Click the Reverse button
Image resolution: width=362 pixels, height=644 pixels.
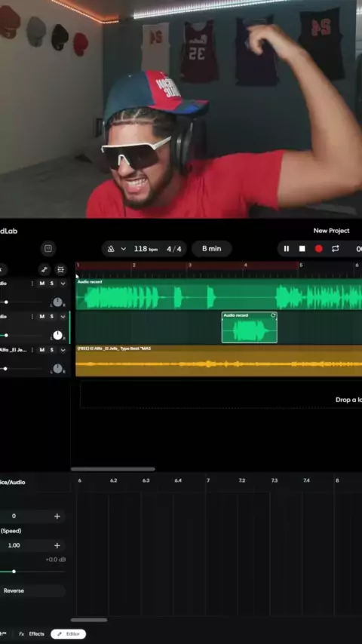(14, 590)
